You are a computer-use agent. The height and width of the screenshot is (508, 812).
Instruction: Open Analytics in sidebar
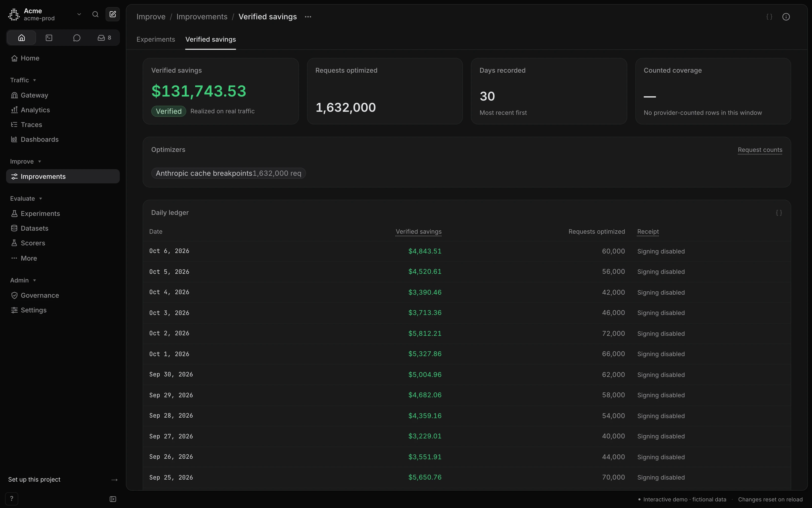coord(63,110)
